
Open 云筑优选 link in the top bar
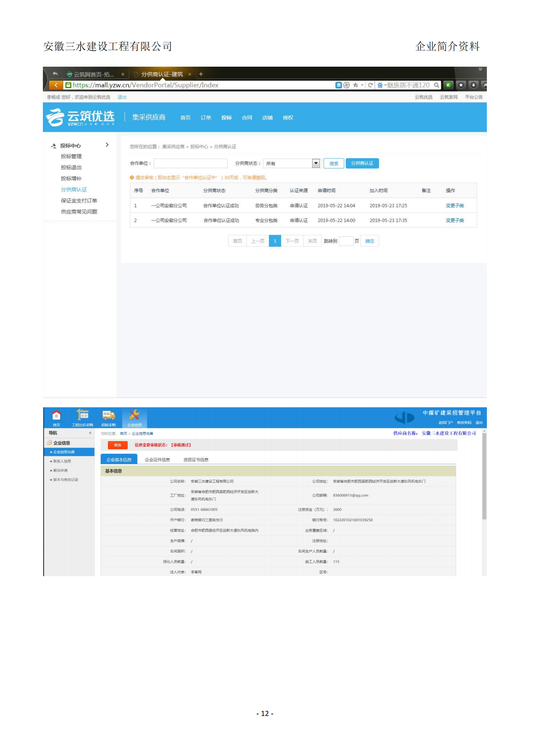coord(424,97)
